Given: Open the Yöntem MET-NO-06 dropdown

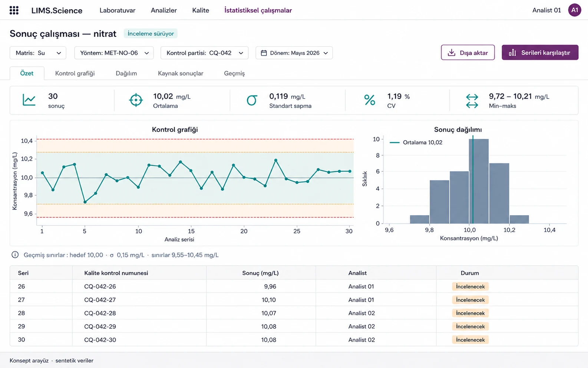Looking at the screenshot, I should pos(114,53).
